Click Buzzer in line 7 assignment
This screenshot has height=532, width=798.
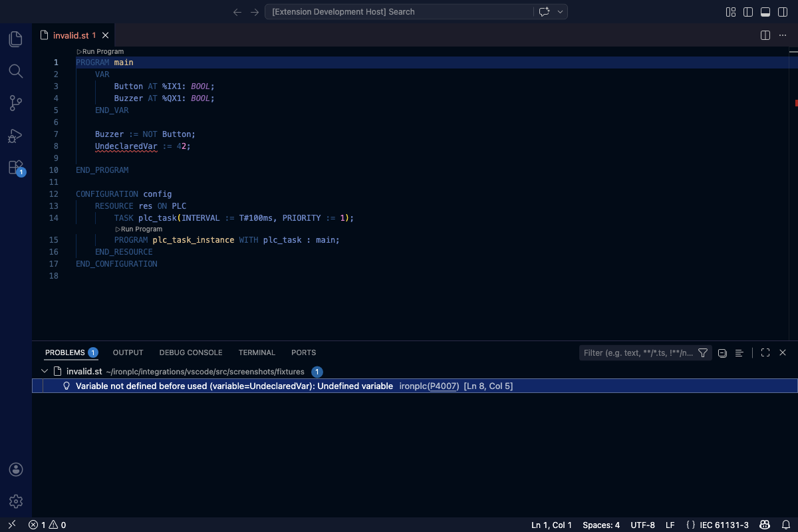(x=110, y=134)
